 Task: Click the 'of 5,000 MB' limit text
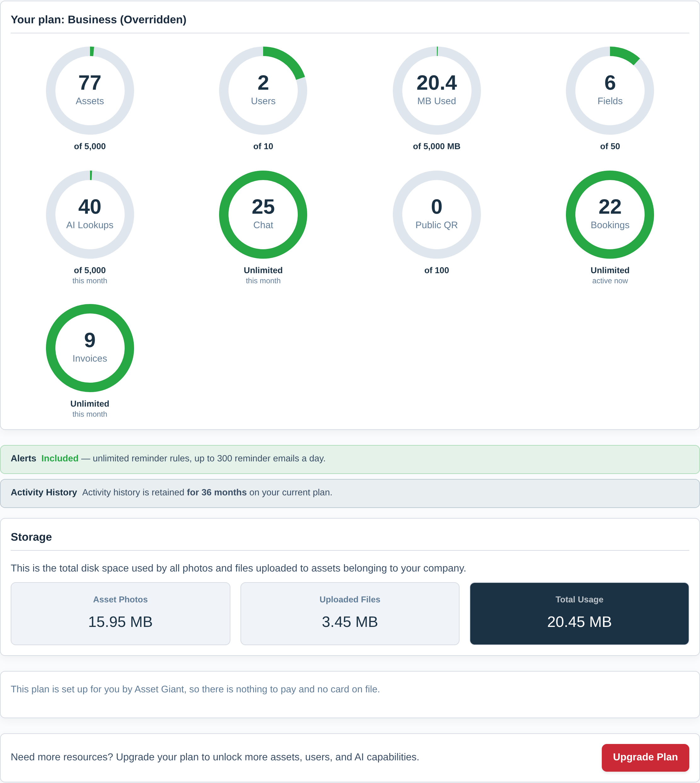click(437, 146)
